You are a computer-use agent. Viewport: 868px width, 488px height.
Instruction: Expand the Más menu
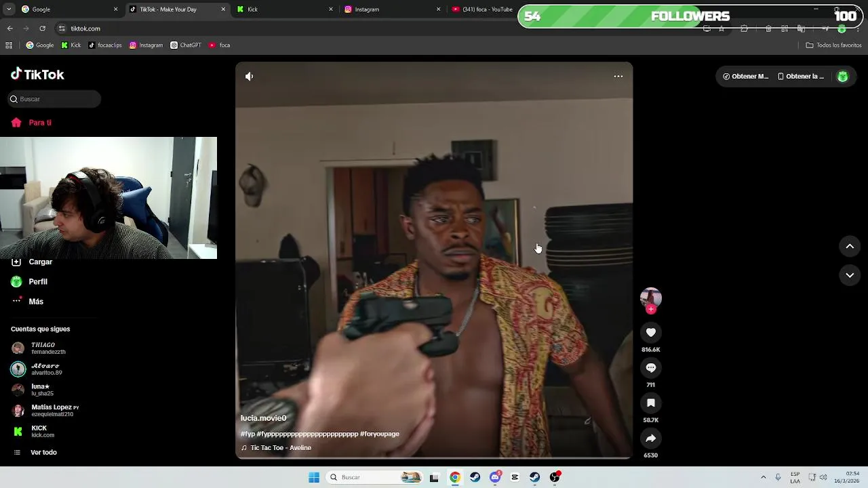27,302
